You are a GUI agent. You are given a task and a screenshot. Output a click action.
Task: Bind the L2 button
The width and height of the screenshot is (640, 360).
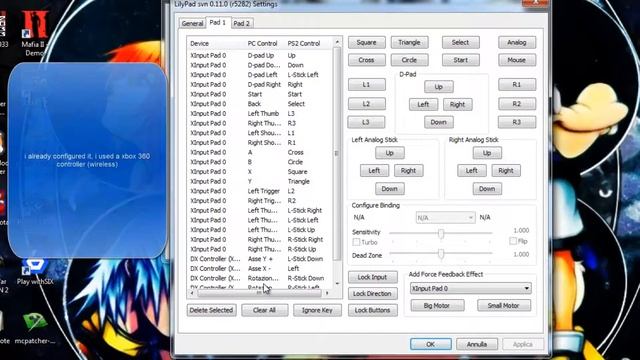coord(367,104)
